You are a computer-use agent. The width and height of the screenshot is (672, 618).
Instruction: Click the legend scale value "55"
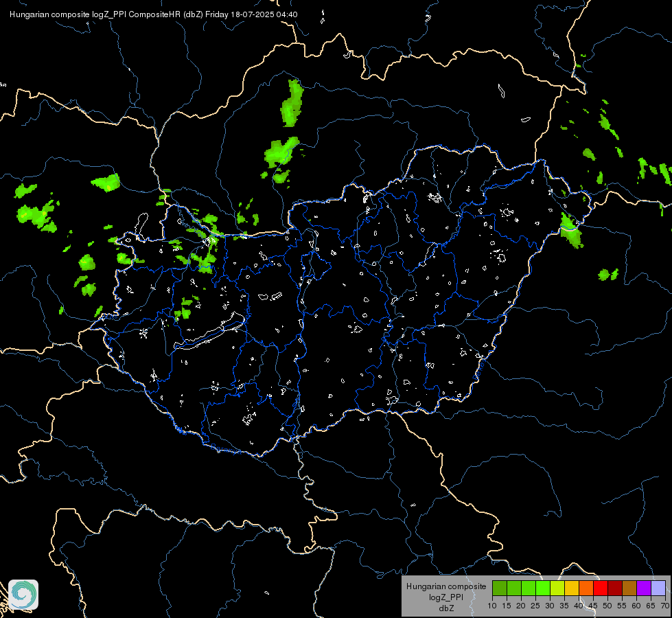[x=622, y=606]
